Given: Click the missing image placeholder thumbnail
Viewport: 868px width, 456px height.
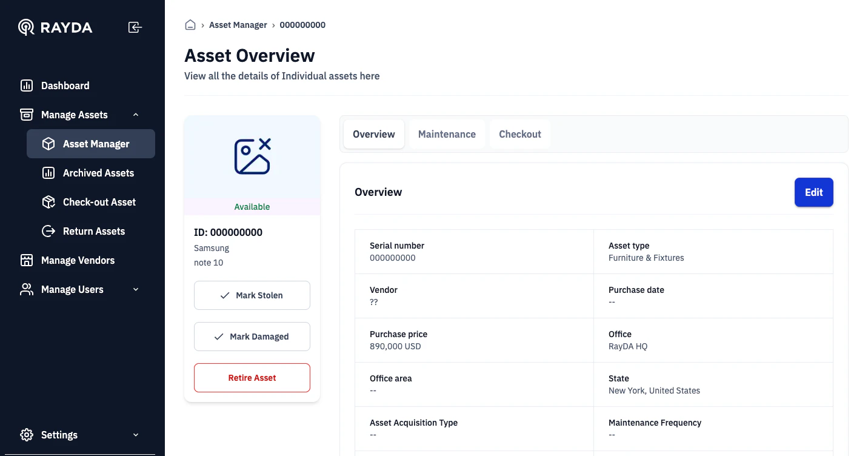Looking at the screenshot, I should pyautogui.click(x=252, y=156).
